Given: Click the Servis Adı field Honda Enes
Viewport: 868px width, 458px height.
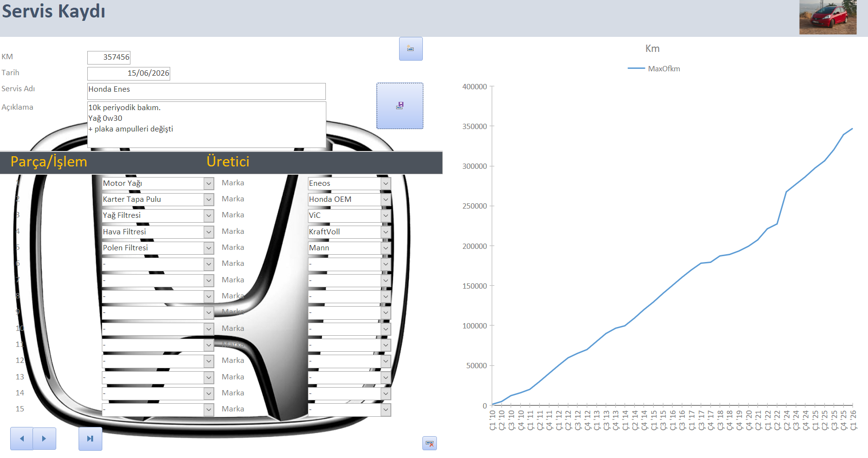Looking at the screenshot, I should 207,91.
